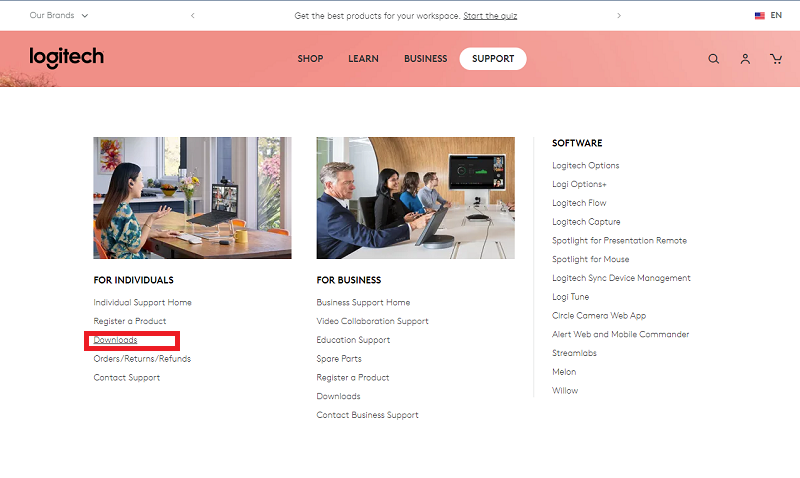
Task: Click the SUPPORT menu tab
Action: [493, 59]
